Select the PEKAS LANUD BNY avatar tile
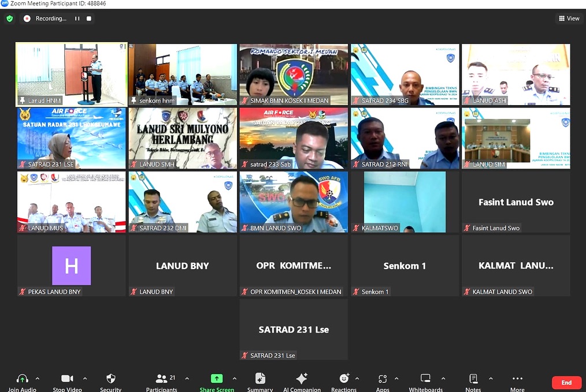 tap(72, 266)
